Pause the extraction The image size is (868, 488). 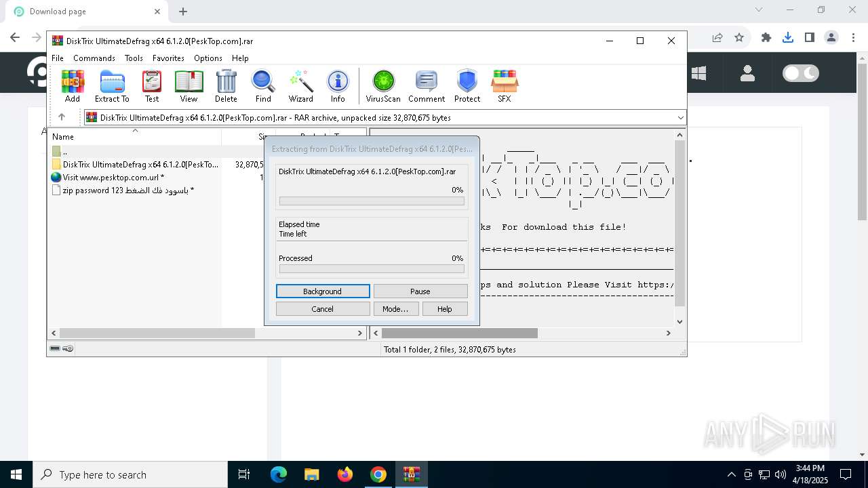coord(420,291)
